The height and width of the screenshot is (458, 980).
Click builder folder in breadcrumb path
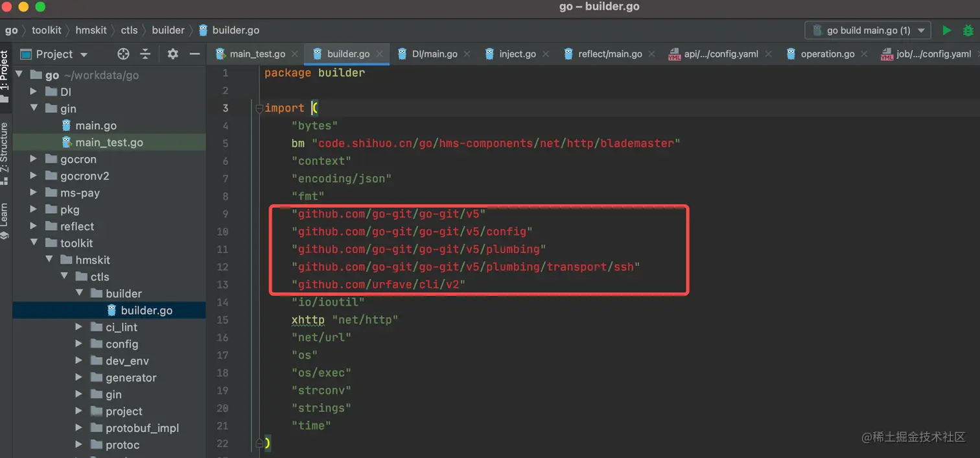click(168, 30)
